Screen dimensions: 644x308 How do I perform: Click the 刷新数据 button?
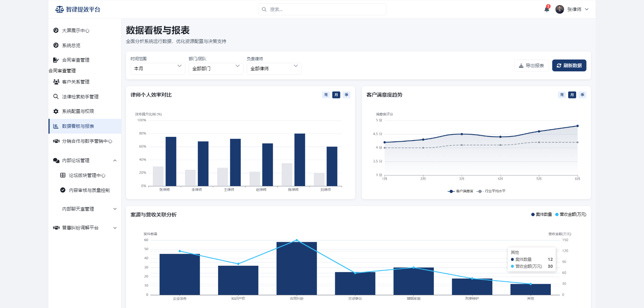pyautogui.click(x=569, y=65)
